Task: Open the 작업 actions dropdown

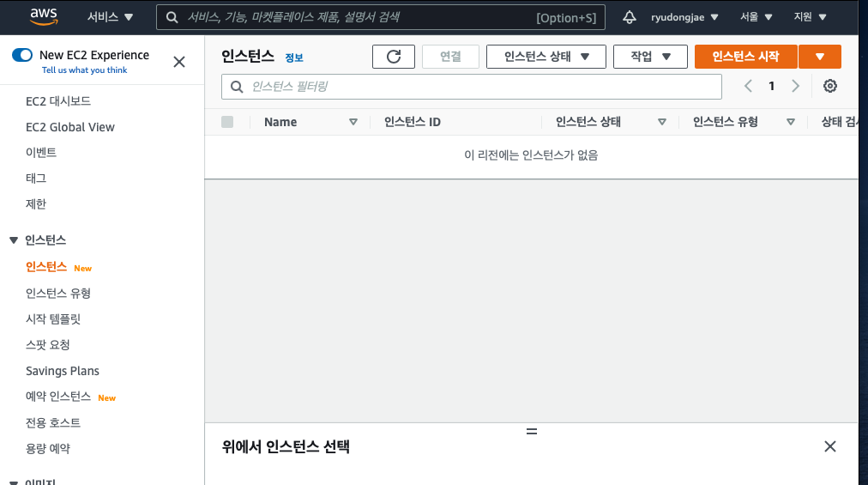Action: 650,57
